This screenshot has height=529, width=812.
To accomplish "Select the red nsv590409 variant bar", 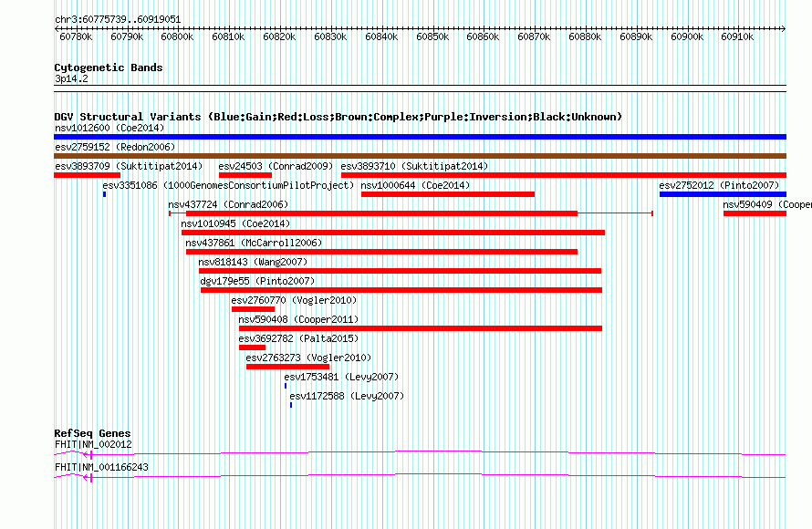I will pos(755,213).
